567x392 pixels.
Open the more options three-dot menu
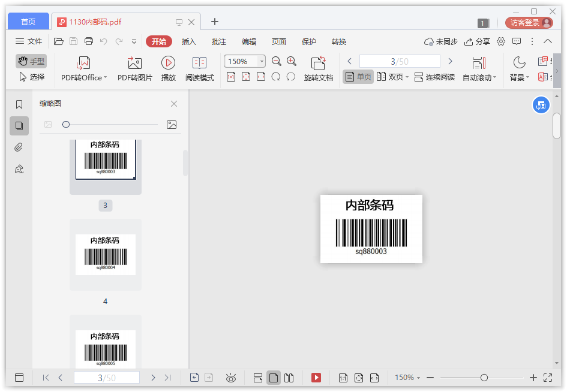tap(532, 41)
